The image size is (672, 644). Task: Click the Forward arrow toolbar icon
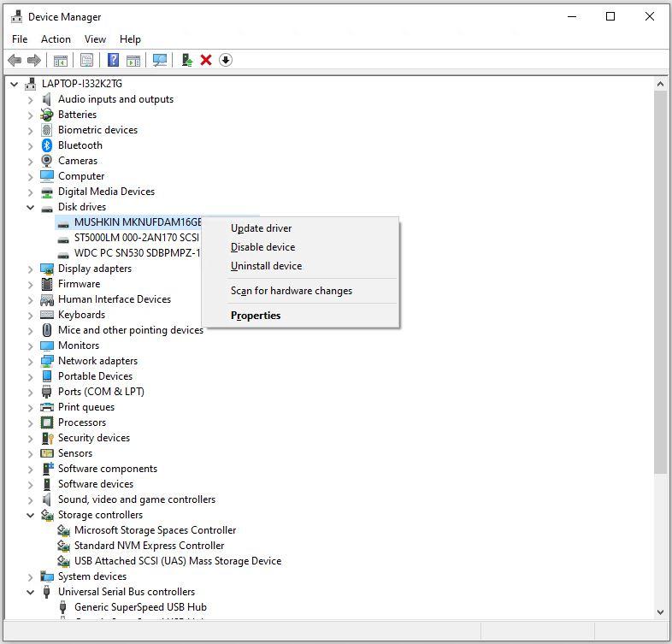click(34, 60)
